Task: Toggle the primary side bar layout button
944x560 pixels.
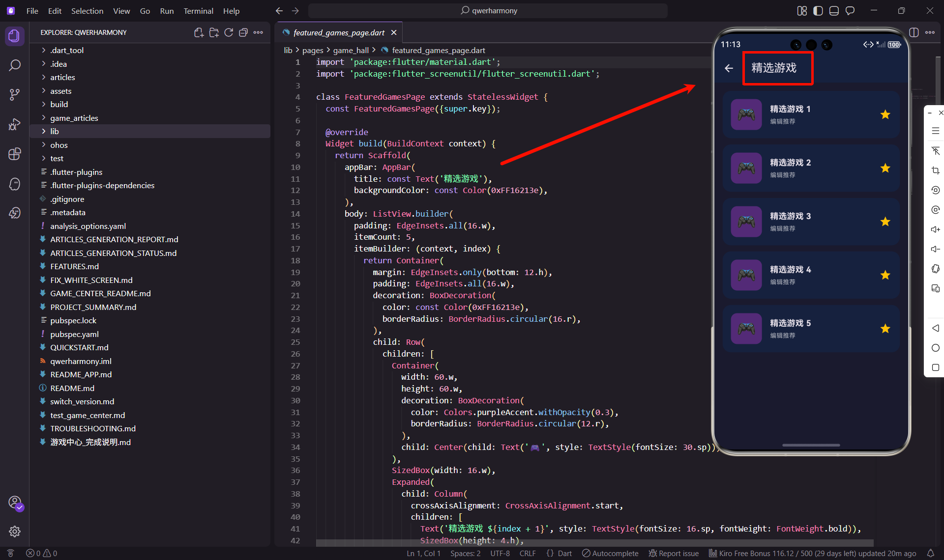Action: pos(818,11)
